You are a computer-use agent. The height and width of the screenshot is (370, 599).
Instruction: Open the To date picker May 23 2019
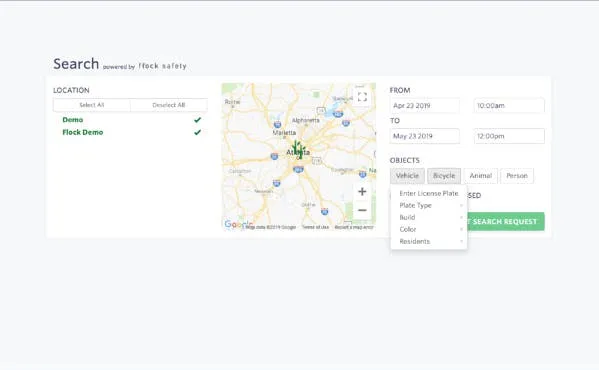(x=424, y=136)
